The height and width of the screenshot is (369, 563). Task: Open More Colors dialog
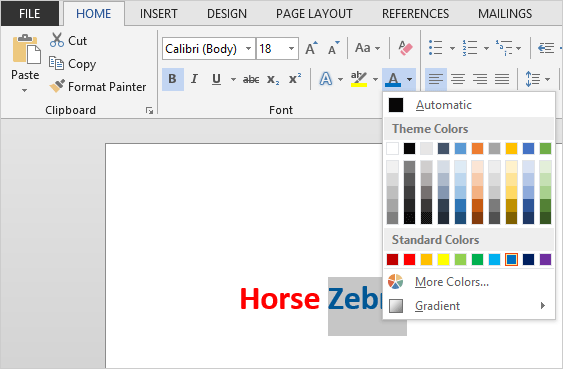pyautogui.click(x=469, y=282)
